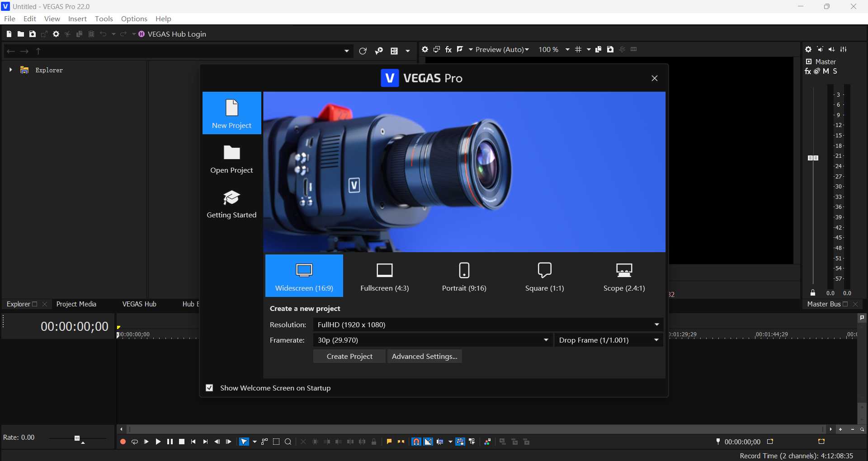The height and width of the screenshot is (461, 868).
Task: Expand the Explorer tree node
Action: click(x=10, y=70)
